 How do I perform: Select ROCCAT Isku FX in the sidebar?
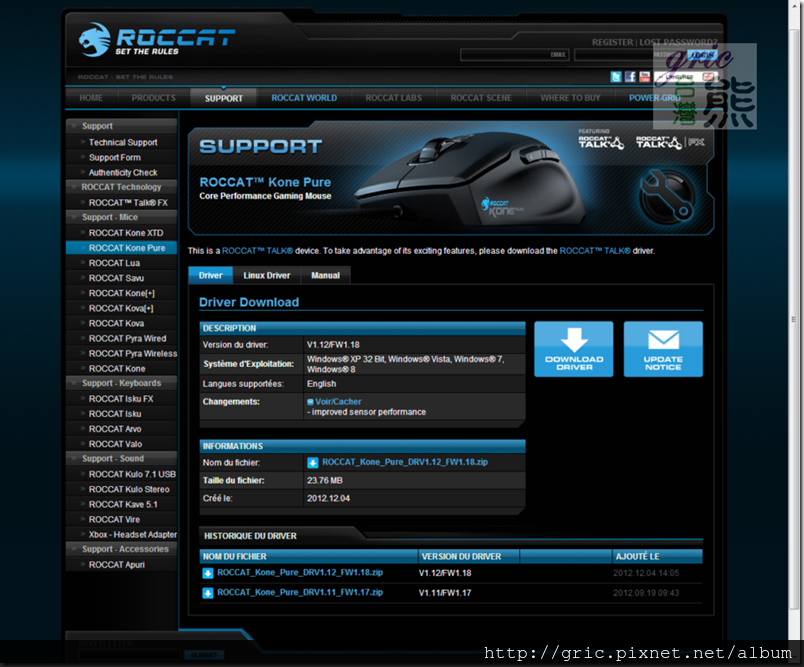pyautogui.click(x=121, y=399)
